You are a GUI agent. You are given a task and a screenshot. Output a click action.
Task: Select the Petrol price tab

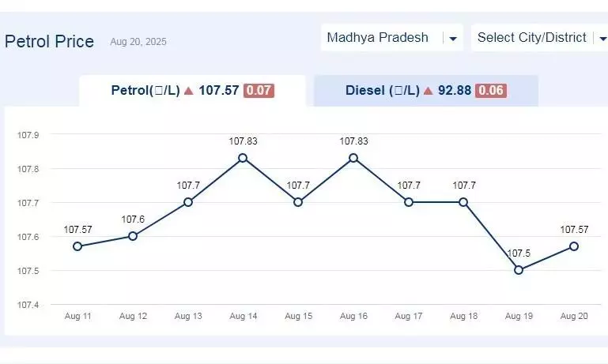click(x=192, y=91)
